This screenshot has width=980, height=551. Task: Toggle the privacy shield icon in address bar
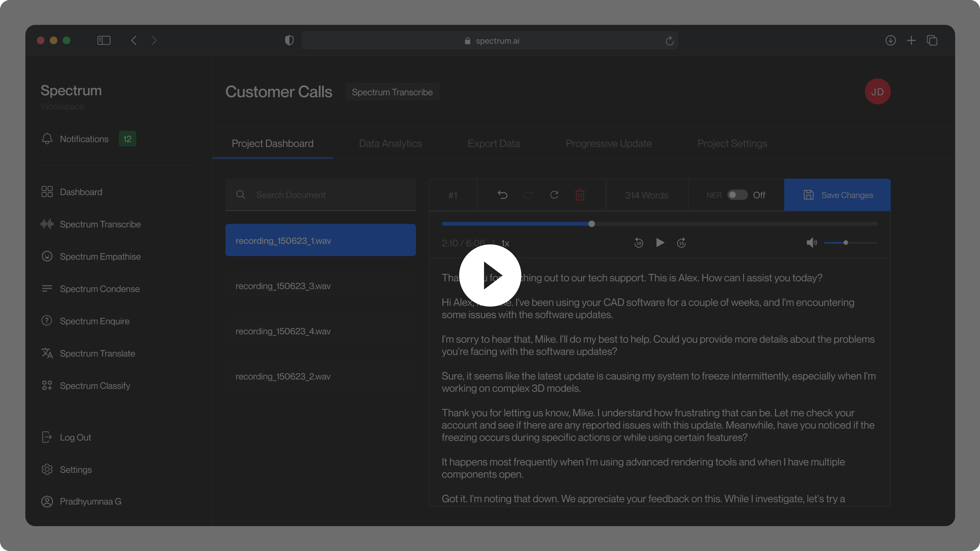pos(289,40)
